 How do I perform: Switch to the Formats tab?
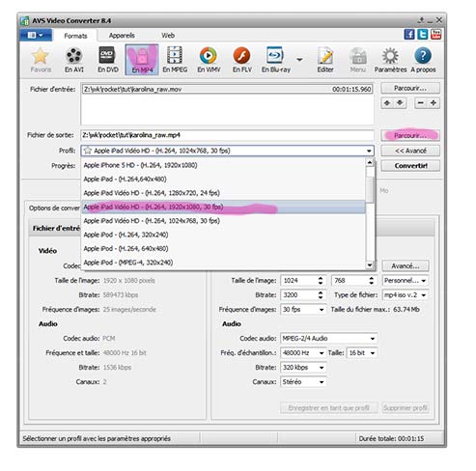[x=75, y=36]
